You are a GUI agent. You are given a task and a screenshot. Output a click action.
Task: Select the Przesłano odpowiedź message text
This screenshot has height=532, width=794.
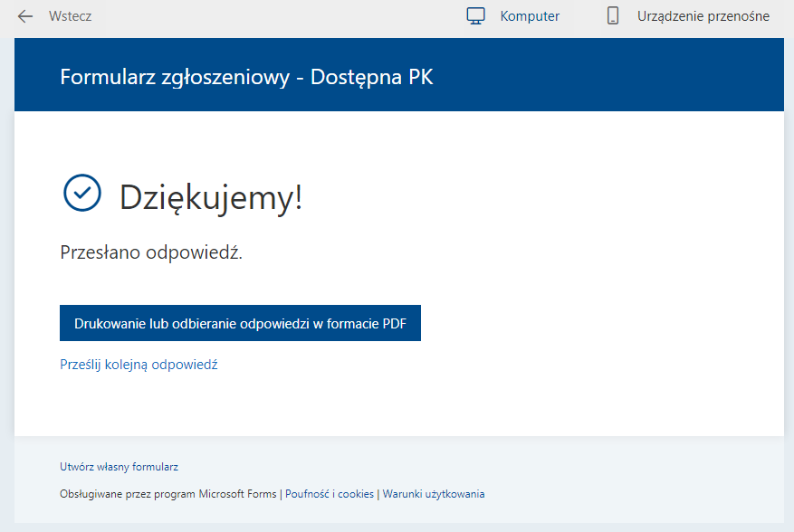coord(151,252)
